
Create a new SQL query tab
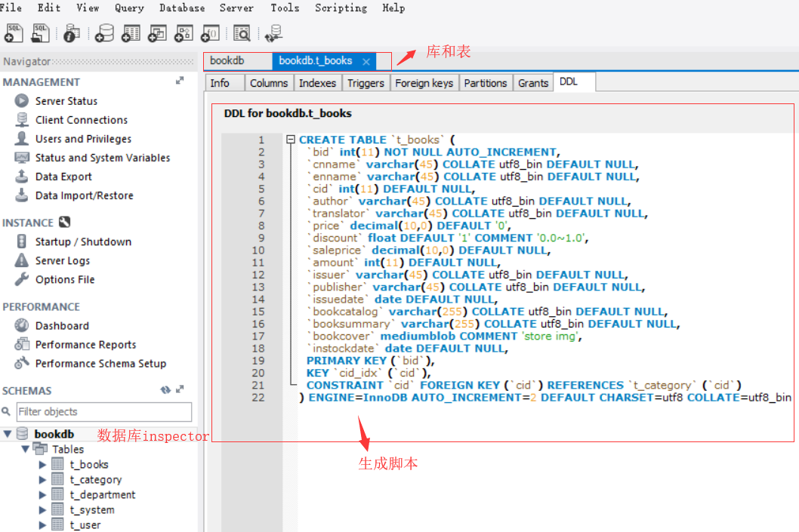[x=13, y=33]
